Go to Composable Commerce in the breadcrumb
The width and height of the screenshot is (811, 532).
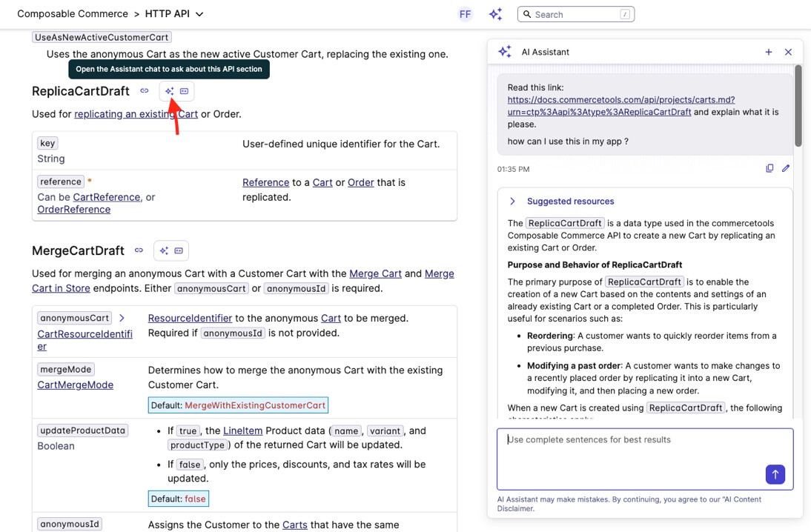72,14
